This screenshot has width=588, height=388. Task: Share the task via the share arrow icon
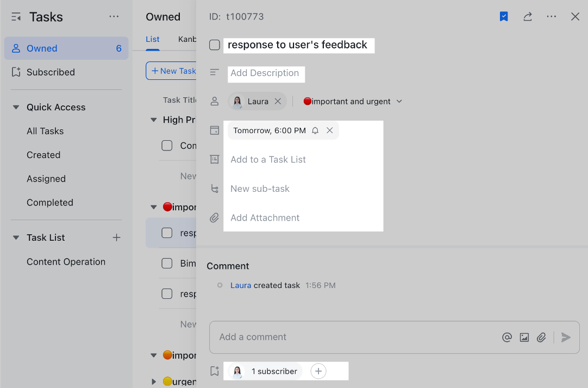click(527, 16)
